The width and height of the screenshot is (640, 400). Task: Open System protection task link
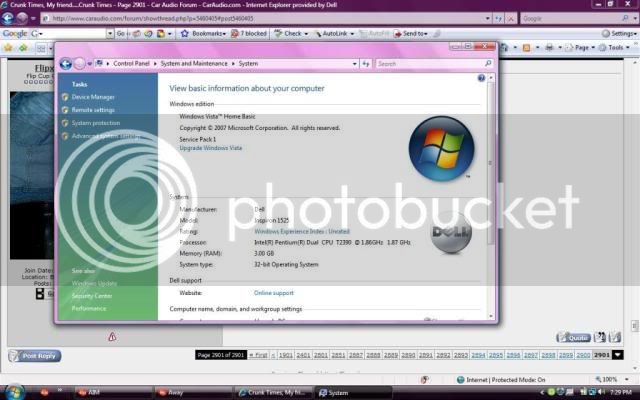pos(96,123)
